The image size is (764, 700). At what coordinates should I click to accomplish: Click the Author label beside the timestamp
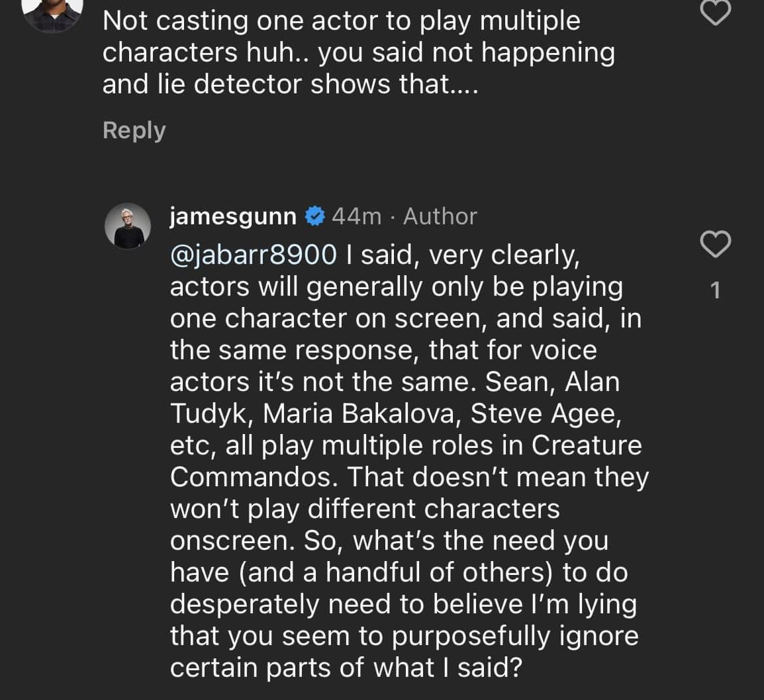point(440,216)
